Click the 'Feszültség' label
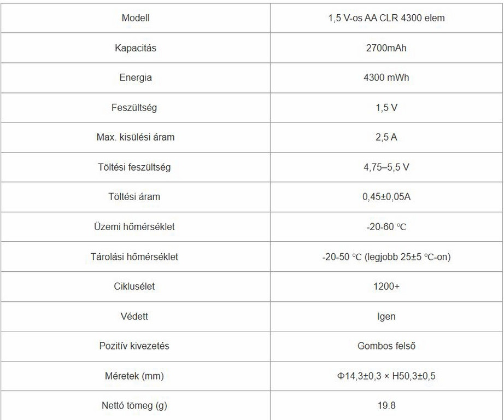 (136, 108)
